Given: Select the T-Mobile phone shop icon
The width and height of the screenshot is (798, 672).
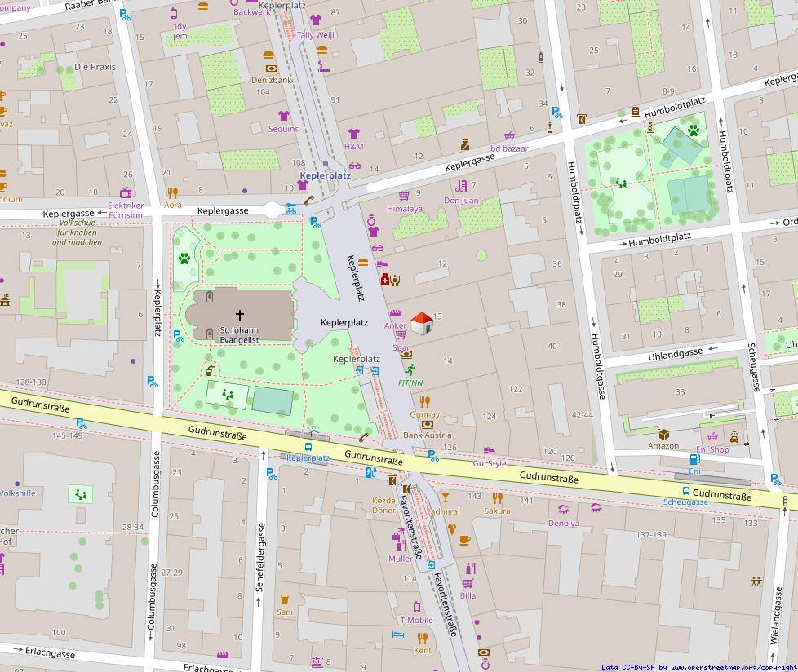Looking at the screenshot, I should point(416,607).
